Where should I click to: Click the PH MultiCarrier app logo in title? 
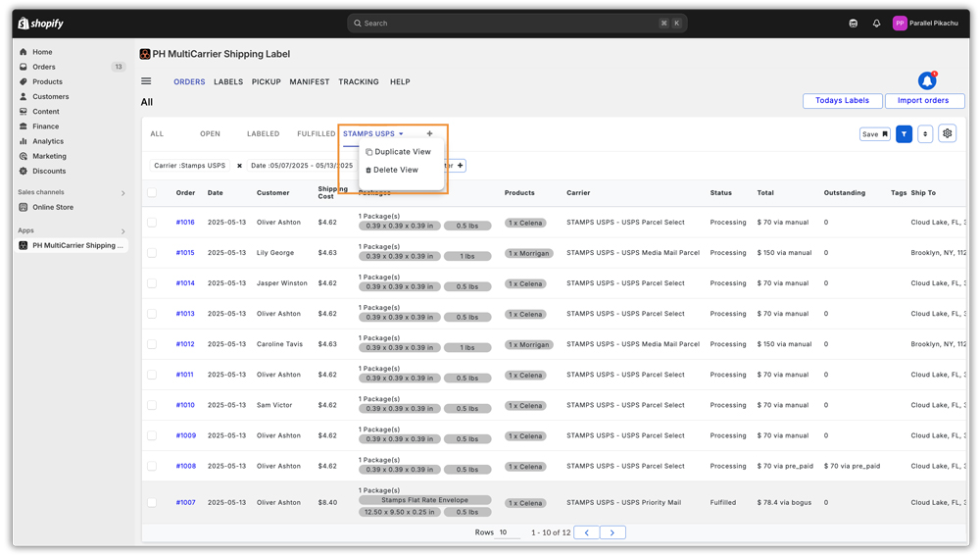click(145, 54)
